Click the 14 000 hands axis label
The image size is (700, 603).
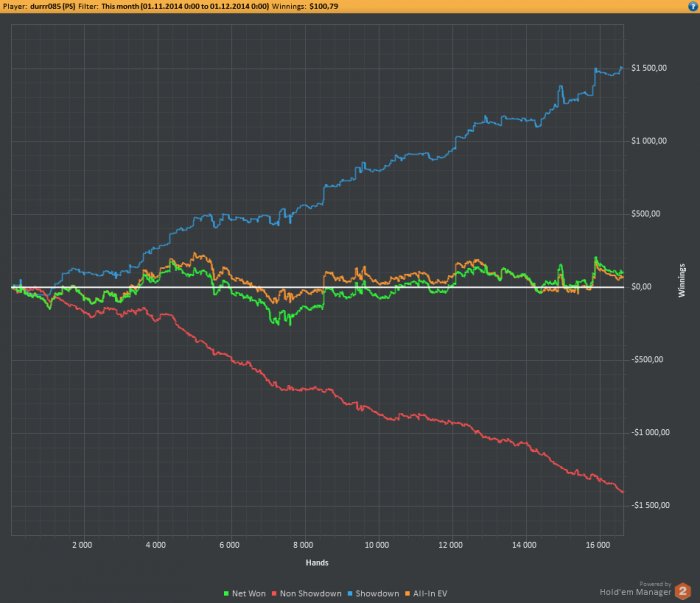524,545
